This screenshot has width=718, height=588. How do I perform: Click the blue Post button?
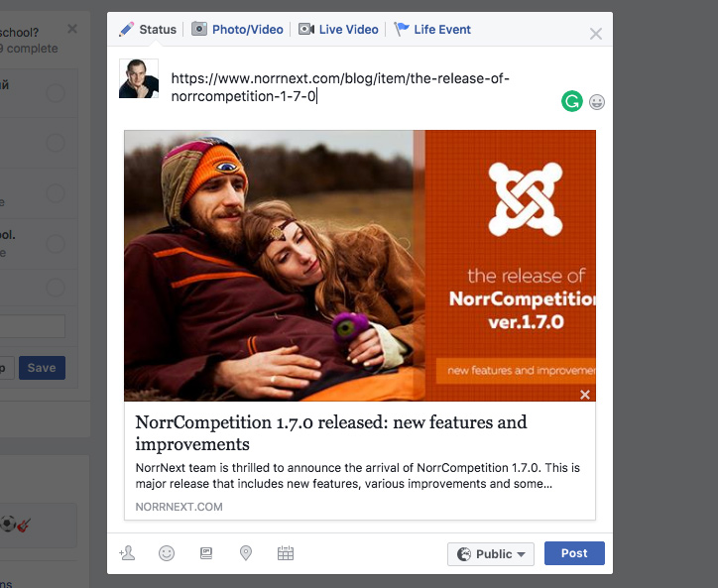574,553
